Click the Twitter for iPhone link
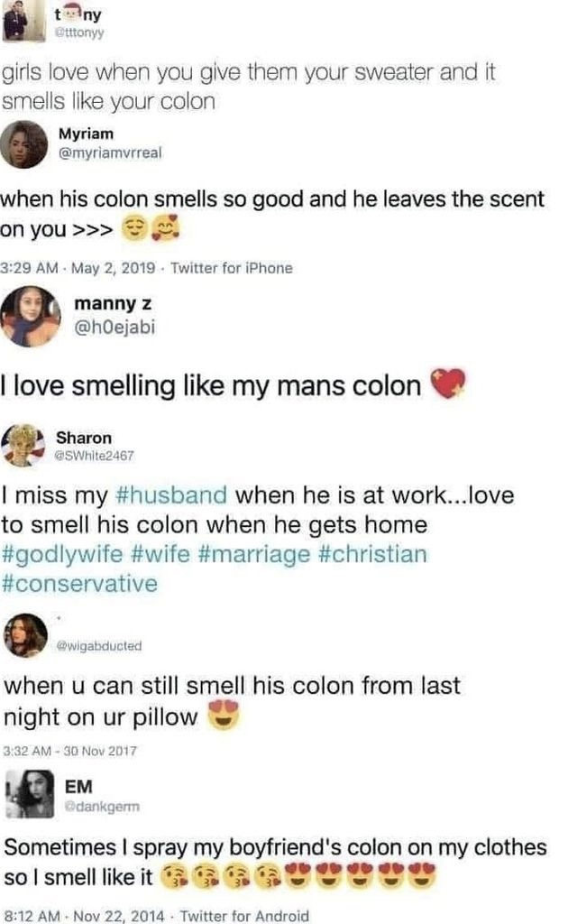The height and width of the screenshot is (924, 568). (232, 268)
